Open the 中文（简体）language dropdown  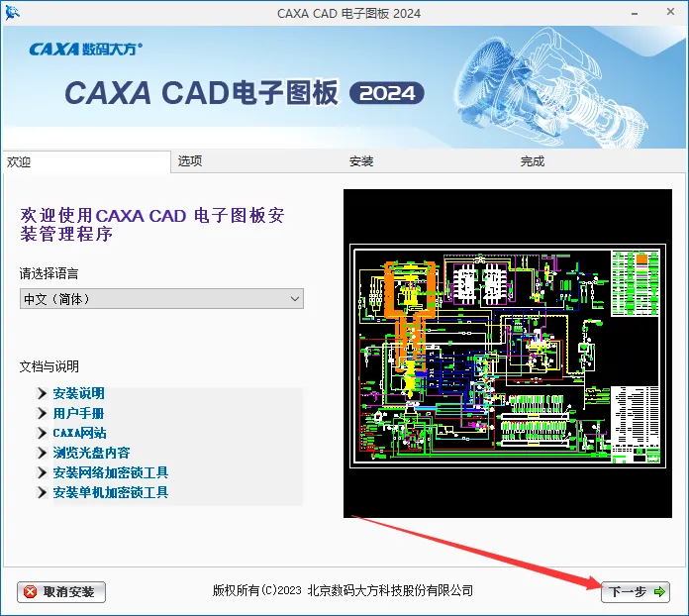[161, 299]
